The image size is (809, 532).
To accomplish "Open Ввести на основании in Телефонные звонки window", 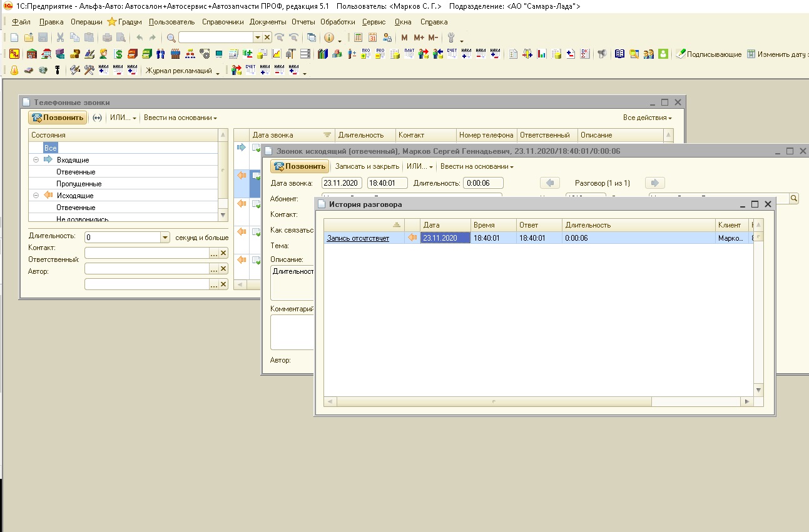I will 180,118.
